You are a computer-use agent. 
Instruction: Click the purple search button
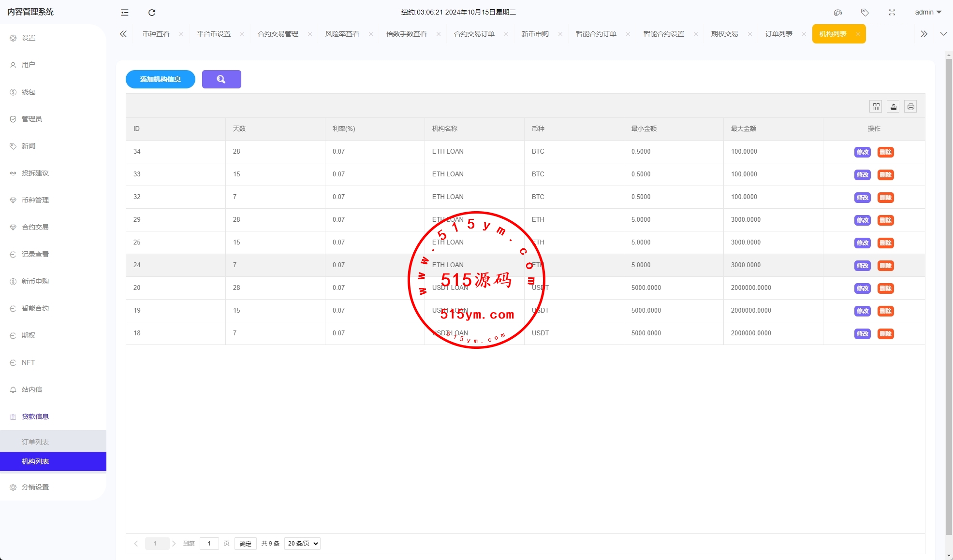(221, 79)
